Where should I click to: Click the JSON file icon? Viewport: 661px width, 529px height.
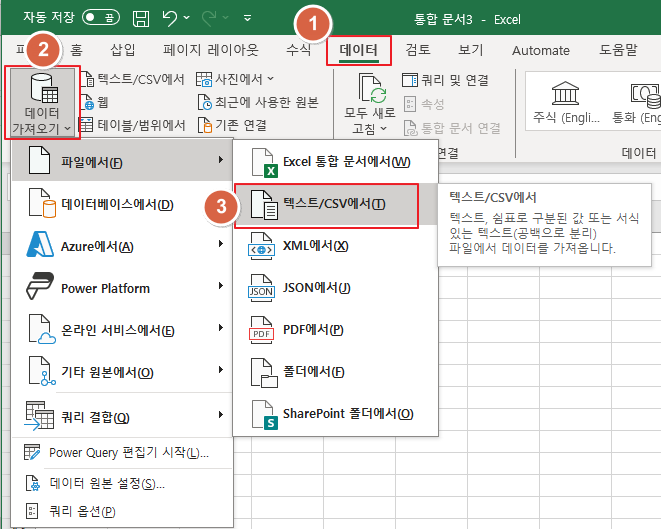pos(261,288)
